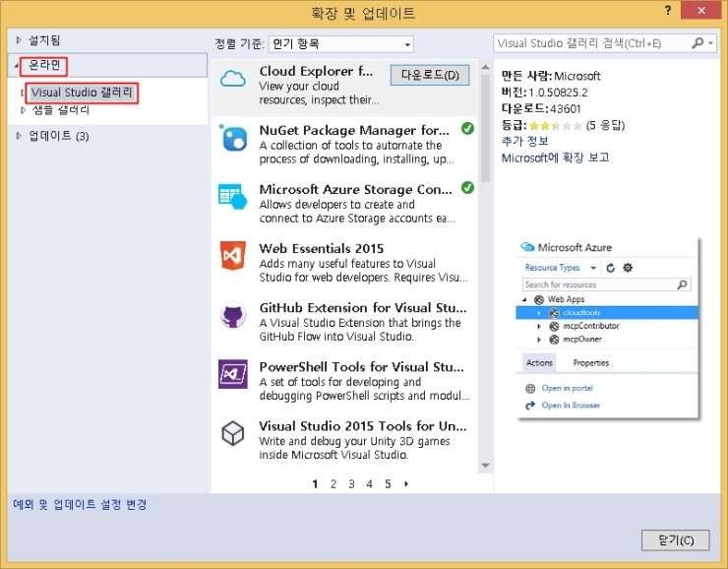Click the Web Essentials 2015 icon
728x569 pixels.
(232, 256)
